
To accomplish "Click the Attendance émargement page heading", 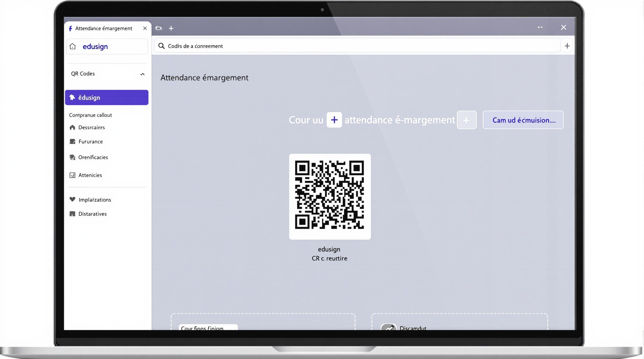I will [x=204, y=78].
